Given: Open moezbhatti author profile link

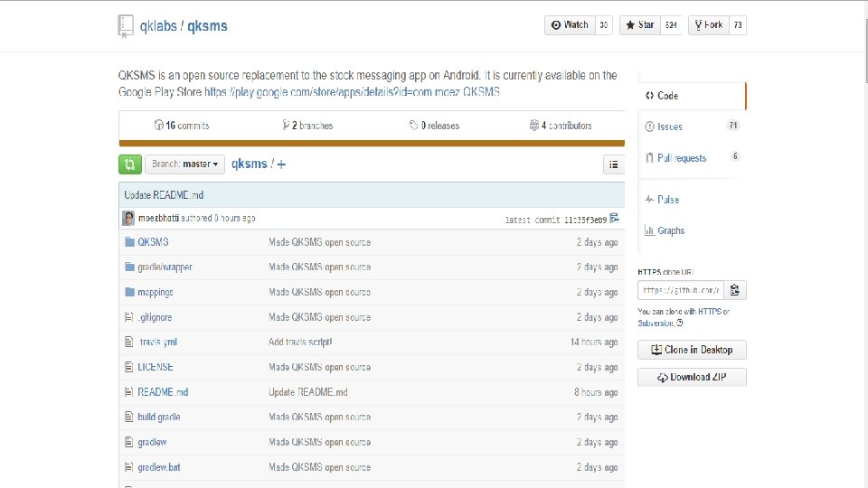Looking at the screenshot, I should coord(158,218).
